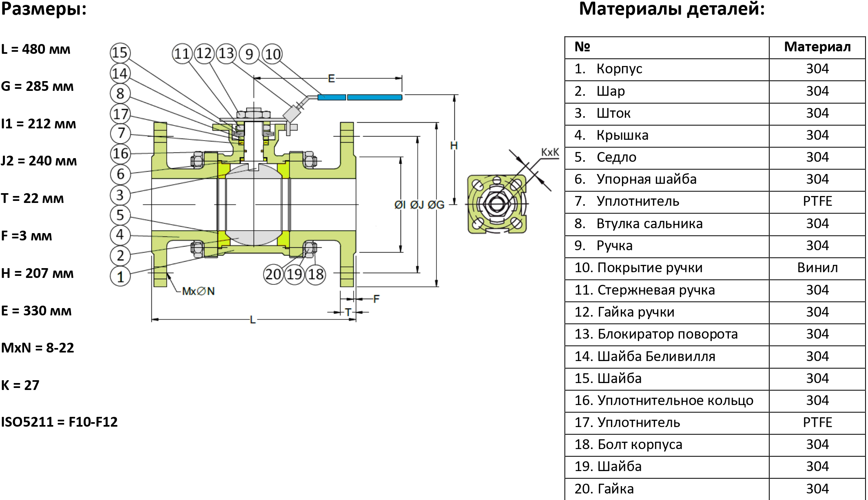The height and width of the screenshot is (500, 868).
Task: Click the top view flange drawing
Action: click(x=497, y=205)
